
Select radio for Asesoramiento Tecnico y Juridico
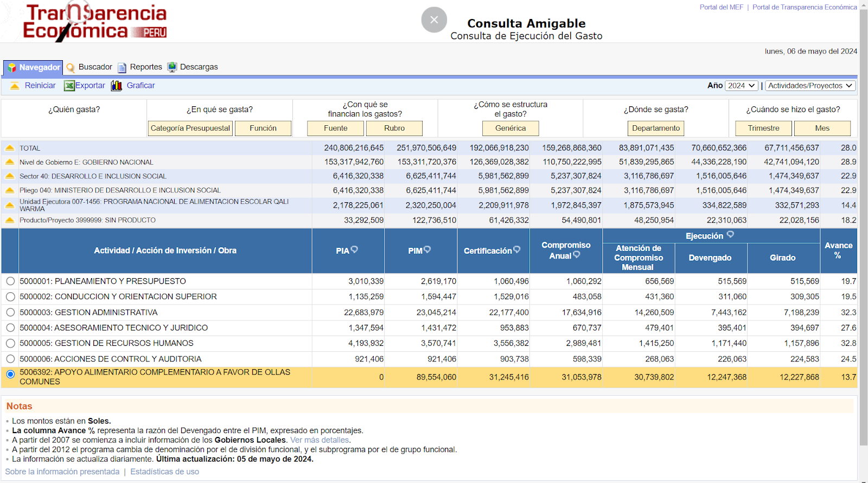(10, 327)
